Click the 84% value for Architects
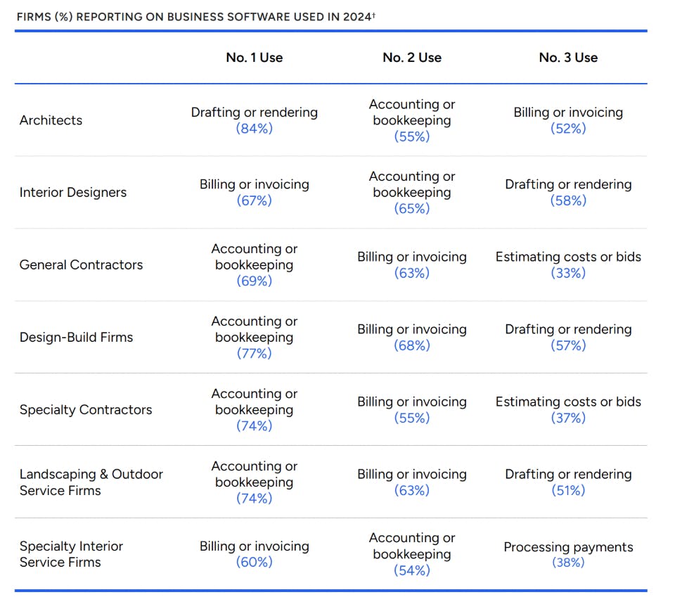 coord(255,129)
